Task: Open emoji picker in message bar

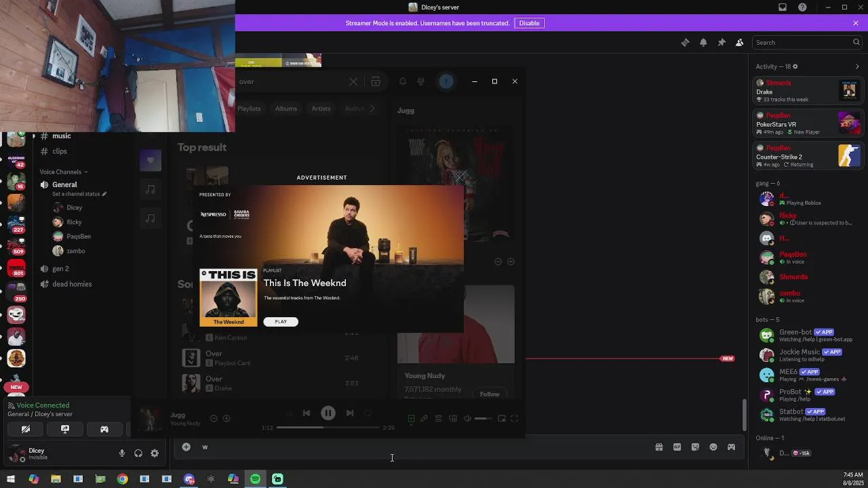Action: (713, 447)
